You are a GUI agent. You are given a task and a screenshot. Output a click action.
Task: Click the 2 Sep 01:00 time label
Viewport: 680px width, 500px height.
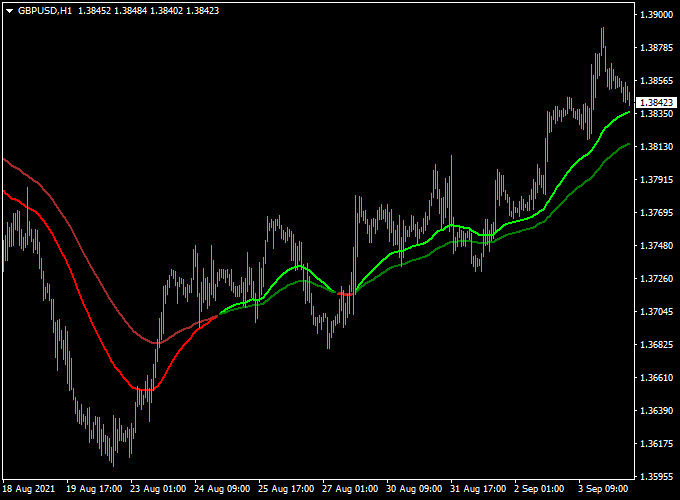coord(539,489)
